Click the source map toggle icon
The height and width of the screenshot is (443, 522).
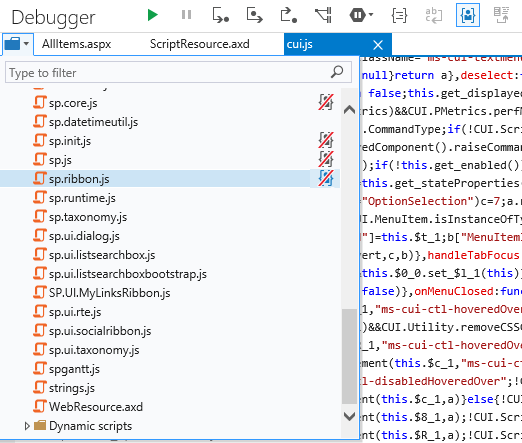[501, 15]
